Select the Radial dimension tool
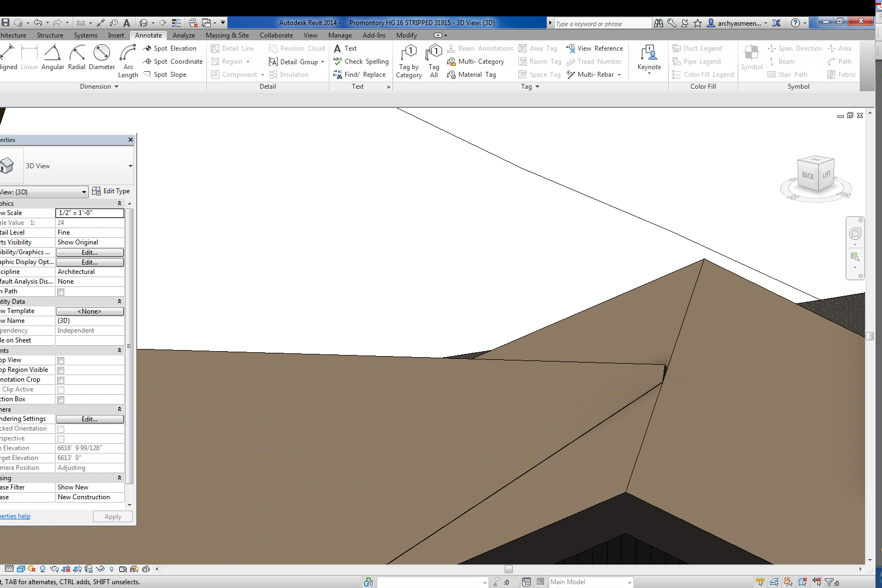The width and height of the screenshot is (882, 588). 77,58
